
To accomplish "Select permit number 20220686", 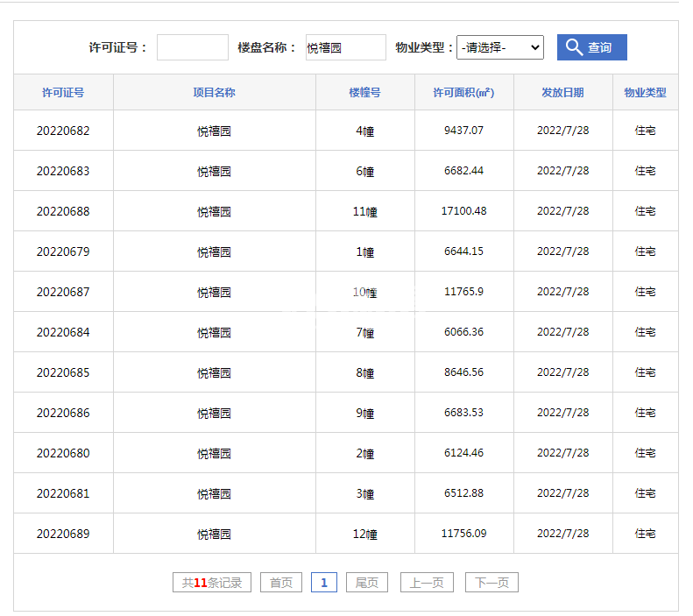I will tap(63, 413).
